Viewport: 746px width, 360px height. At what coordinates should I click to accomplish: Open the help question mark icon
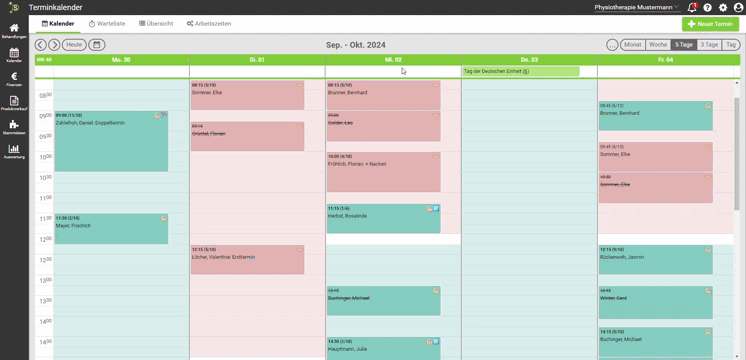707,8
